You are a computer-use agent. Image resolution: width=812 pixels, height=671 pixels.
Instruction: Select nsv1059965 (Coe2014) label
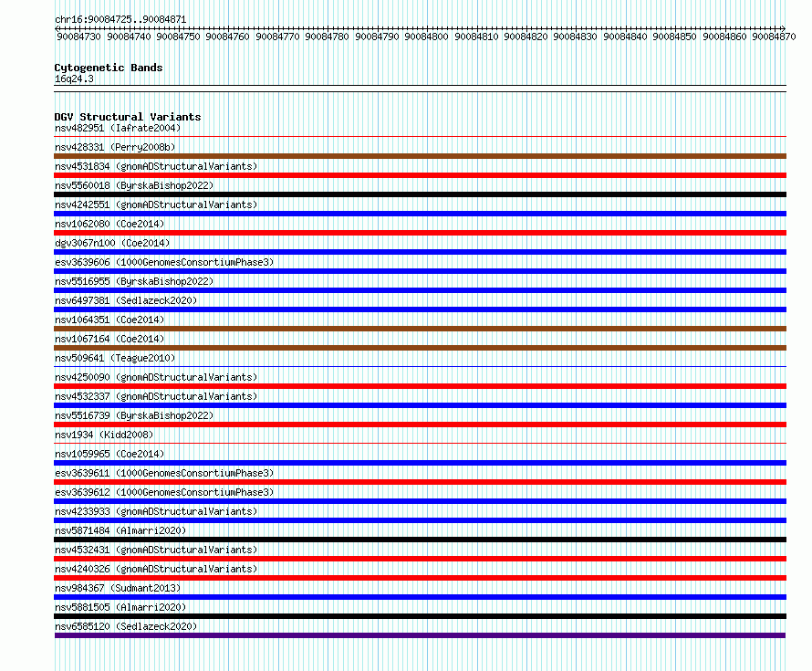point(109,454)
